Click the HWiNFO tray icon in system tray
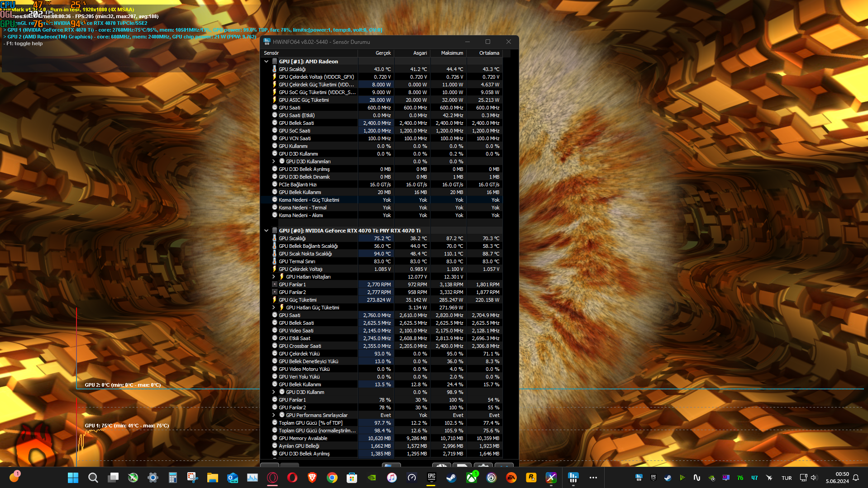Viewport: 868px width, 488px height. click(x=639, y=478)
